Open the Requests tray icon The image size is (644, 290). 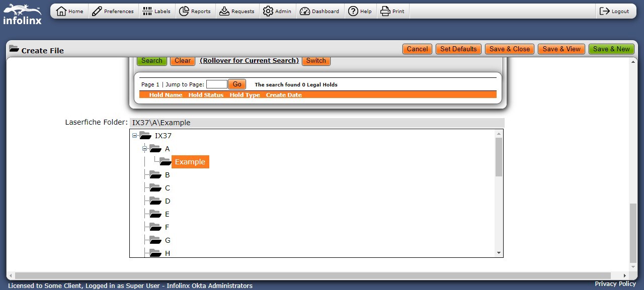pos(224,11)
